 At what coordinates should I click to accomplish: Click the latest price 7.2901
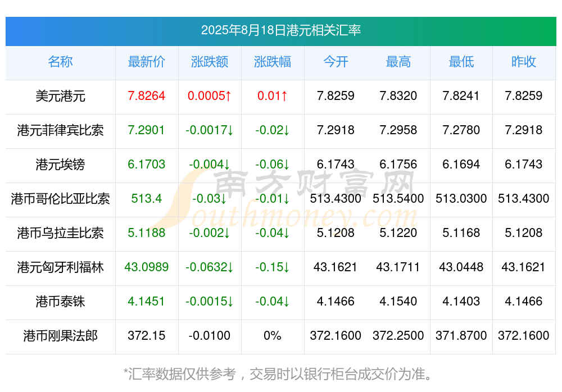[146, 130]
